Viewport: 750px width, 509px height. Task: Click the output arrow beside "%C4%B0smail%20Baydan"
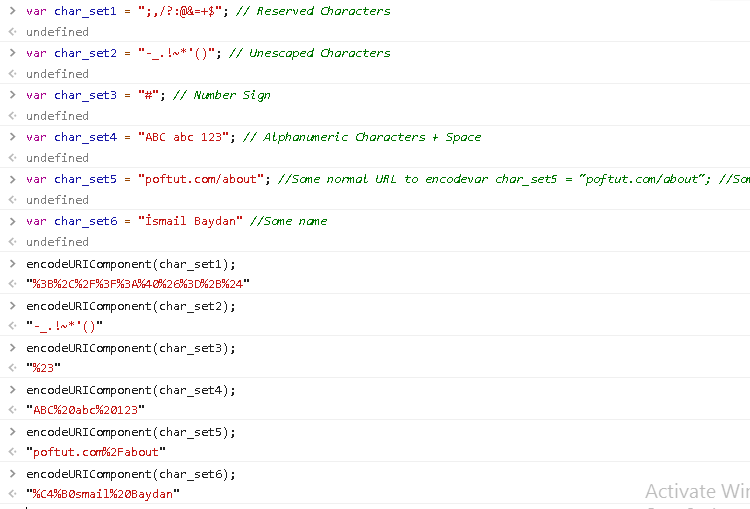pos(13,494)
